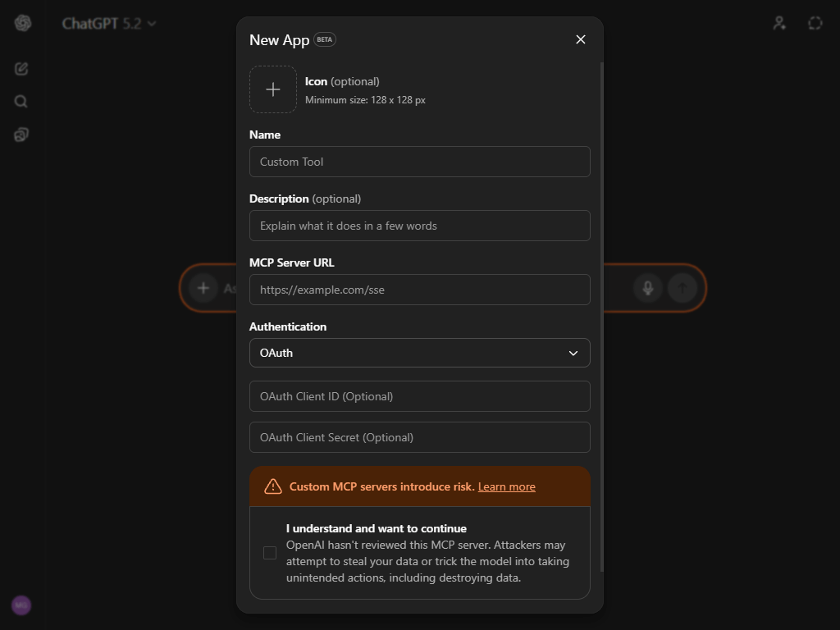
Task: Open search from the sidebar
Action: [x=21, y=101]
